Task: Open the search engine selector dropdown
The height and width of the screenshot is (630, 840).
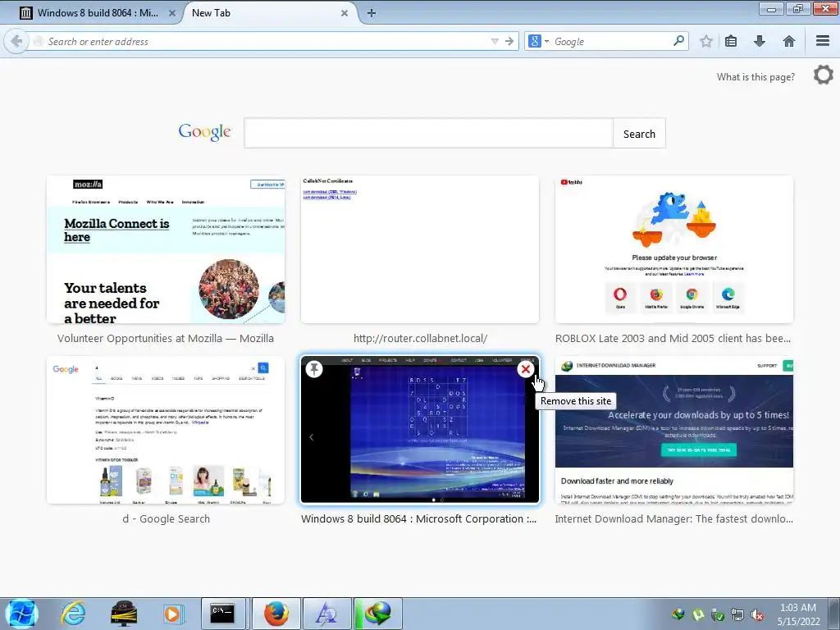Action: click(538, 41)
